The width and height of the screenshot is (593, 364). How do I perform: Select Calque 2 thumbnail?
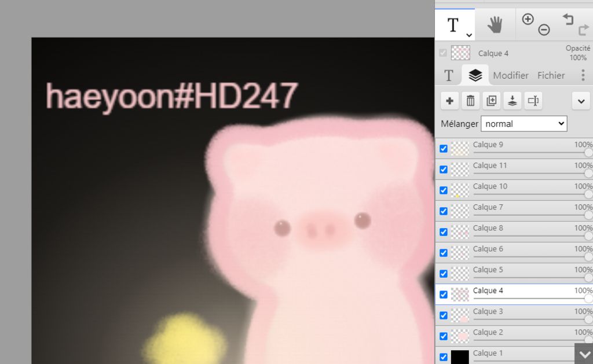[460, 336]
